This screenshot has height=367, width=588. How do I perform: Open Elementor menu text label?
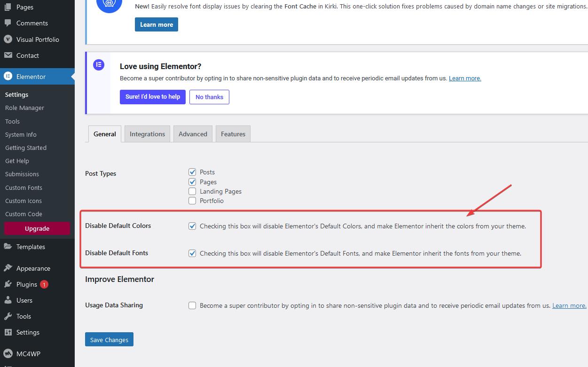point(31,77)
